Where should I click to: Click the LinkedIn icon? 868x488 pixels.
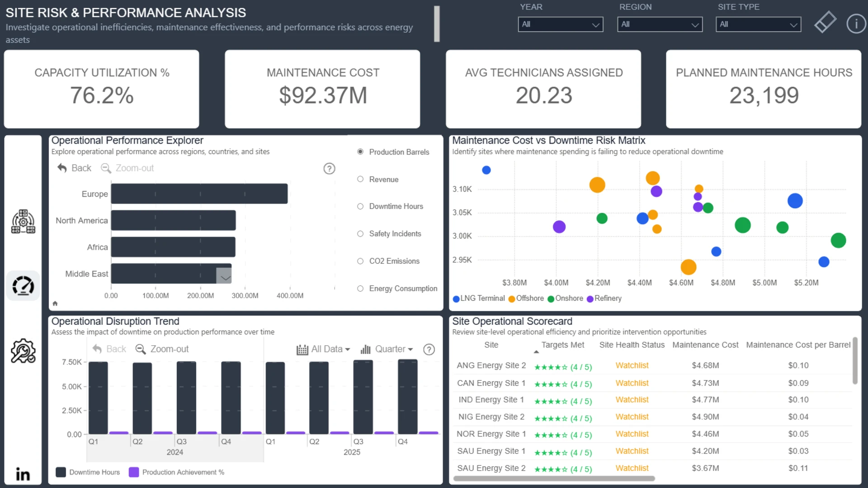[23, 474]
